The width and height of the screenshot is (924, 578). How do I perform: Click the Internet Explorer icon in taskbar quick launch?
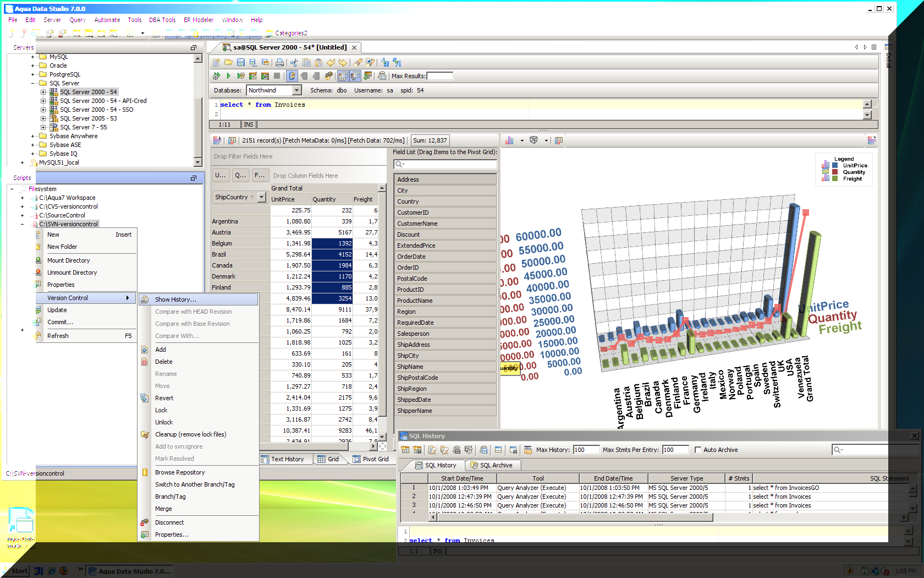[52, 571]
